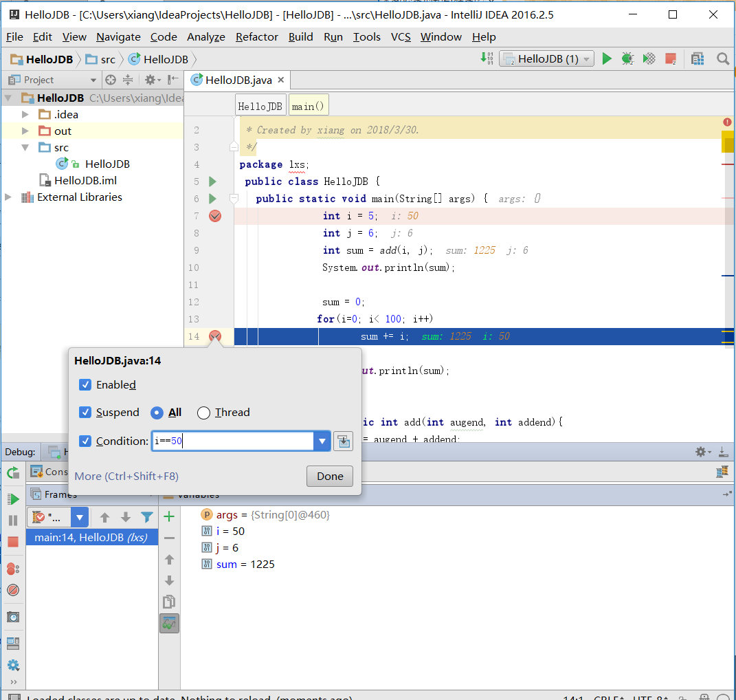
Task: Toggle the Condition checkbox
Action: [85, 441]
